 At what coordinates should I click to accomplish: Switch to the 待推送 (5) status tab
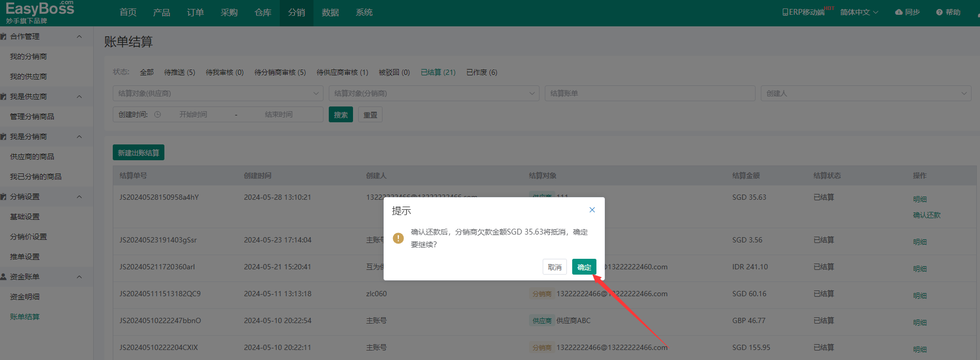click(x=179, y=72)
